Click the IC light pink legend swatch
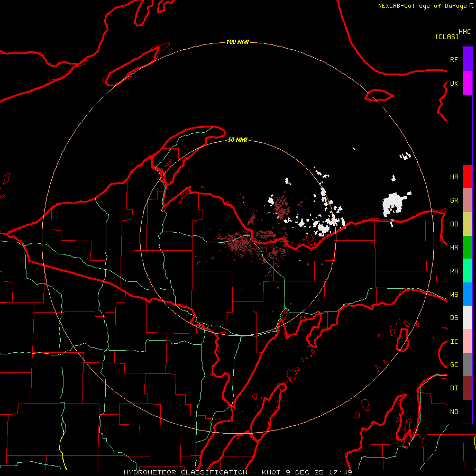The width and height of the screenshot is (476, 476). (x=467, y=341)
